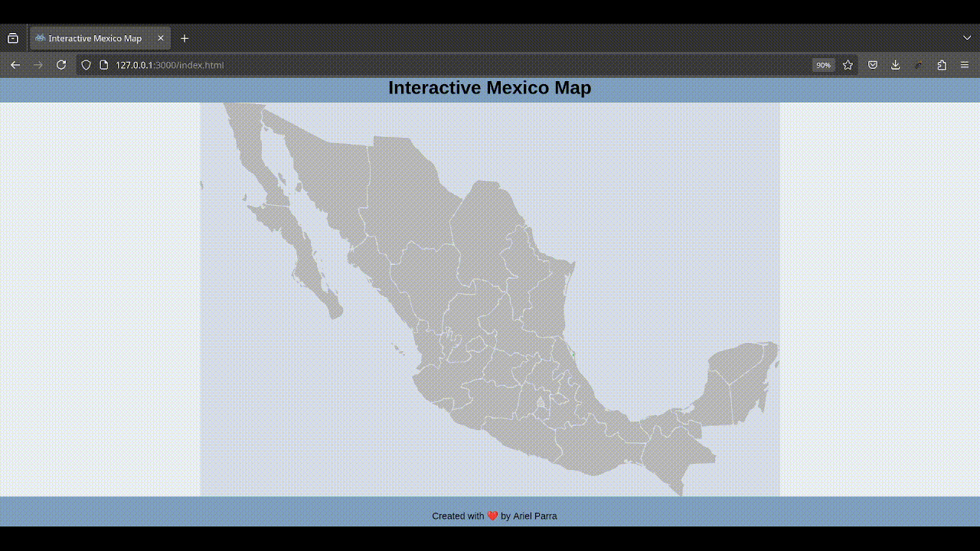Reload the current page

61,65
